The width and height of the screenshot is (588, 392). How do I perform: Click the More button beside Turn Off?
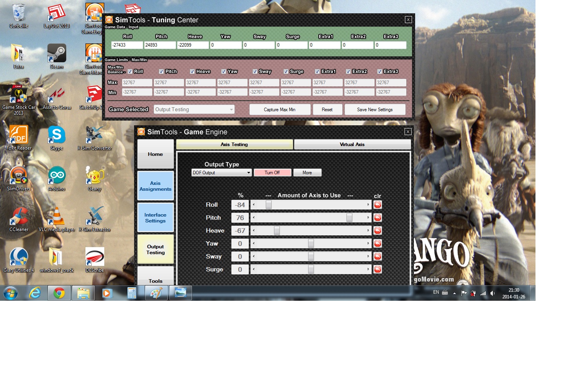(x=307, y=173)
